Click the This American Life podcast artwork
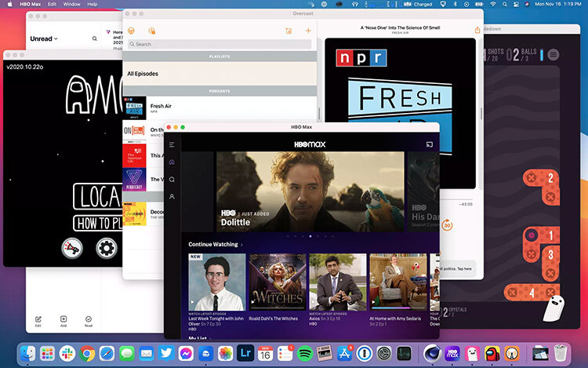 [134, 155]
